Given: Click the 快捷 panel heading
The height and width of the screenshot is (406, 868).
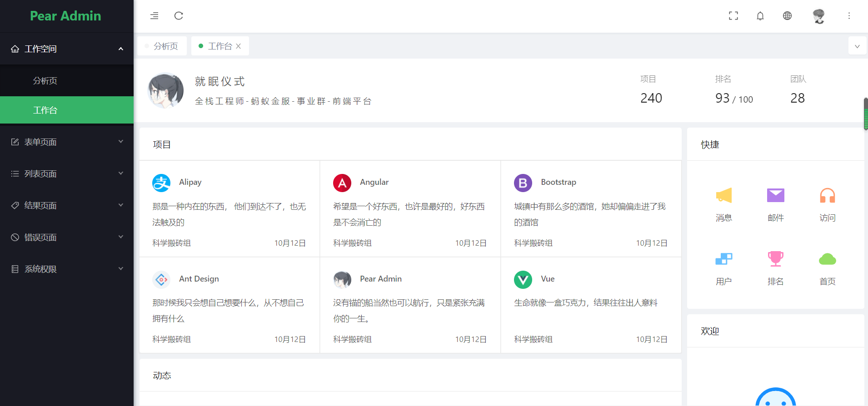Looking at the screenshot, I should click(x=710, y=144).
